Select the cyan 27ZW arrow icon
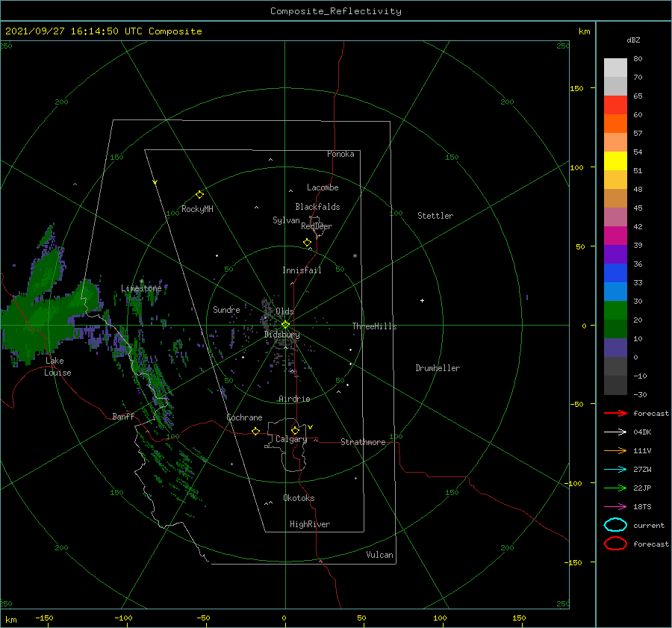The width and height of the screenshot is (672, 628). tap(615, 470)
